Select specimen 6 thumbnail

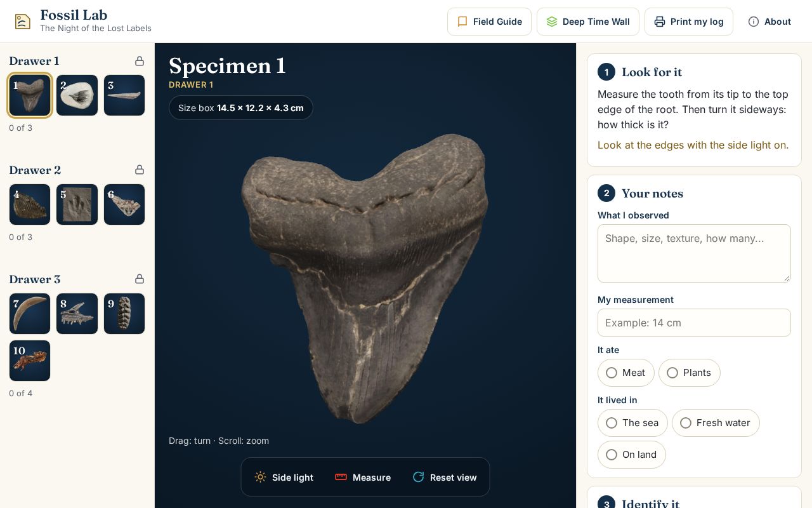pyautogui.click(x=124, y=204)
